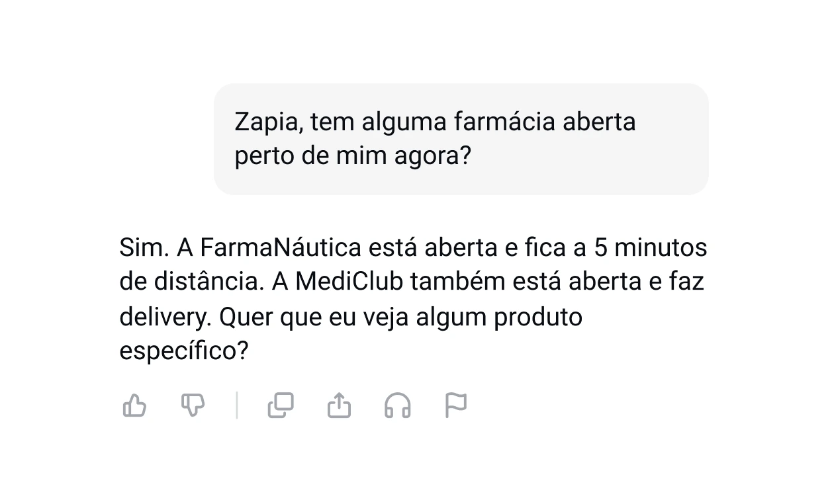The image size is (830, 504).
Task: Click the thumbs up icon
Action: click(x=134, y=405)
